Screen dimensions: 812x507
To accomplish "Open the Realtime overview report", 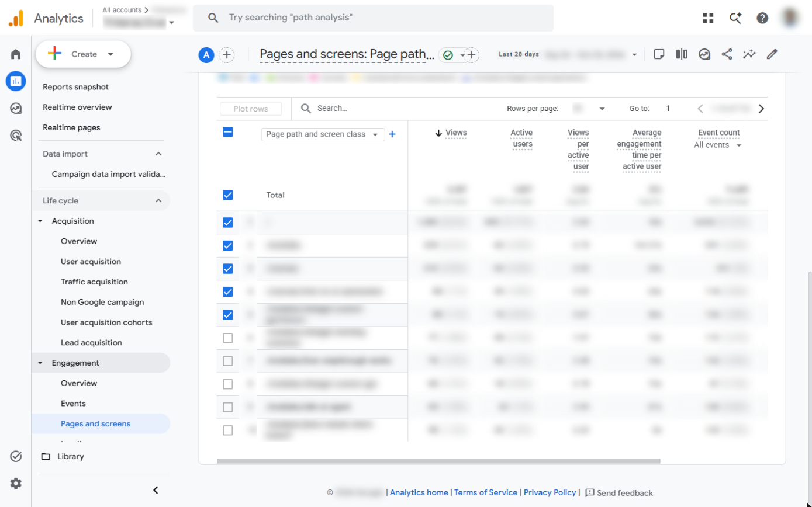I will [x=77, y=107].
